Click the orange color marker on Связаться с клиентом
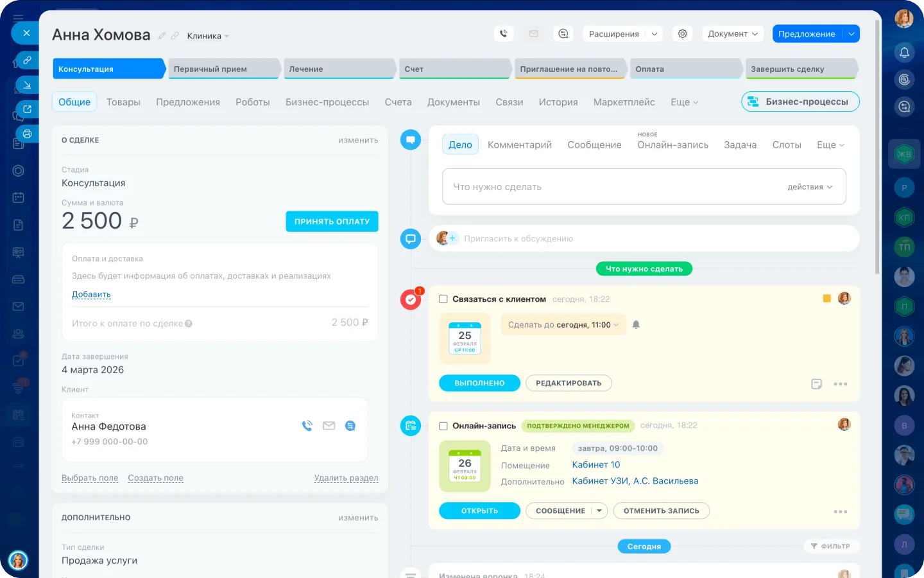 point(826,299)
